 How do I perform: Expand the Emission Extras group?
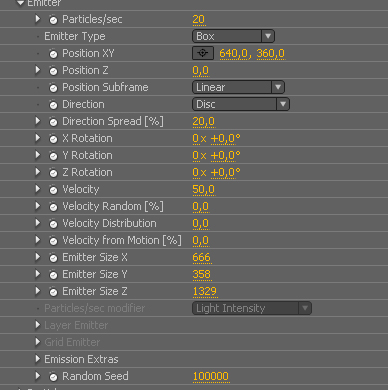[38, 359]
